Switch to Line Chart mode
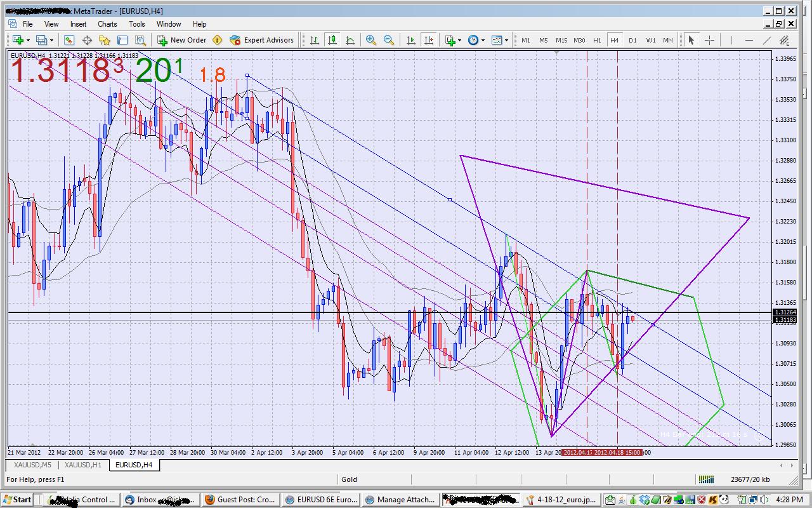The width and height of the screenshot is (812, 508). tap(350, 40)
